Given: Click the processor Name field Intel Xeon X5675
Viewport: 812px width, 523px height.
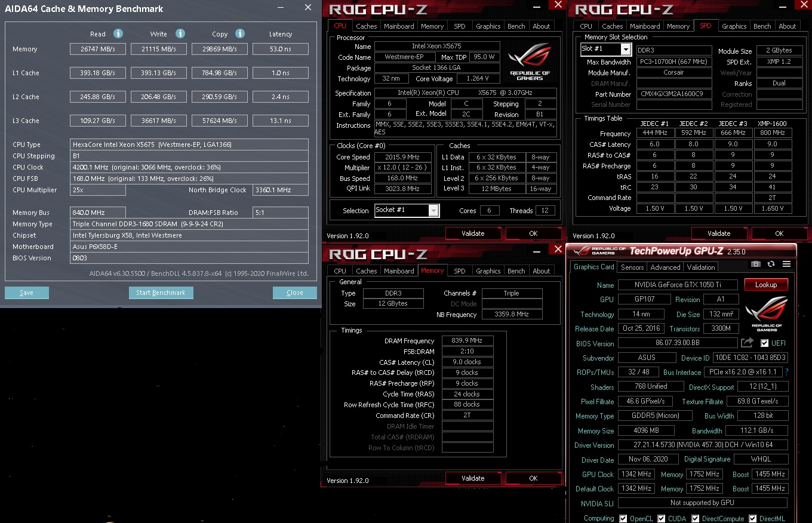Looking at the screenshot, I should (436, 46).
